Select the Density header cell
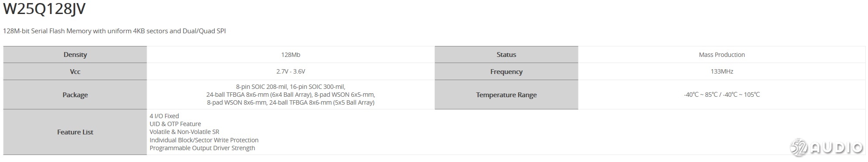This screenshot has width=868, height=162. [75, 55]
